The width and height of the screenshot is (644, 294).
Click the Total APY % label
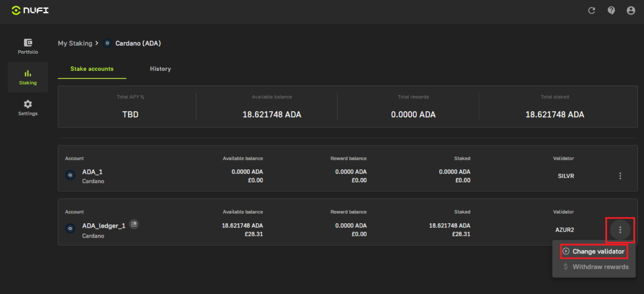(x=130, y=97)
